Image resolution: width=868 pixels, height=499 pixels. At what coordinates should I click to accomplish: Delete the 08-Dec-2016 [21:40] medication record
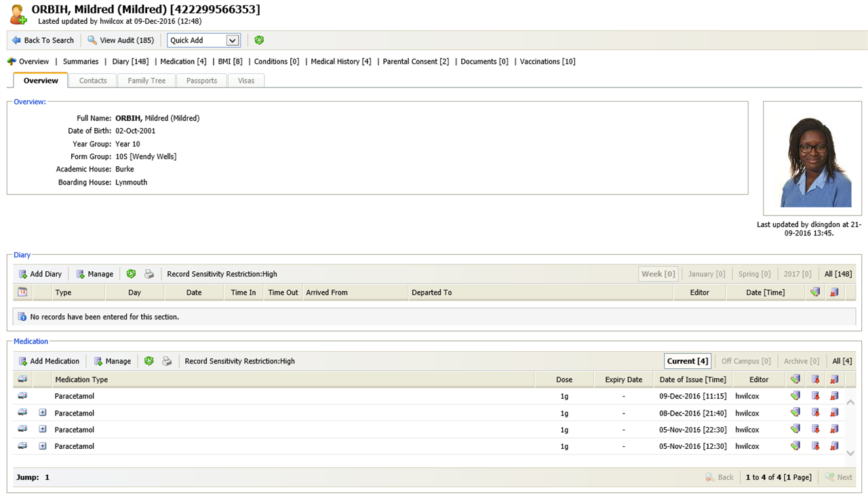tap(834, 413)
